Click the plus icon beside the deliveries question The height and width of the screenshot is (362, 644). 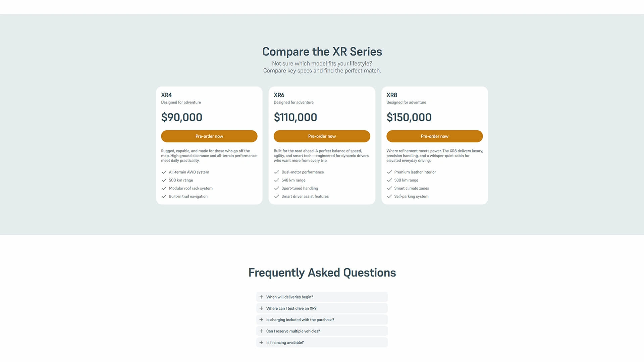click(261, 297)
